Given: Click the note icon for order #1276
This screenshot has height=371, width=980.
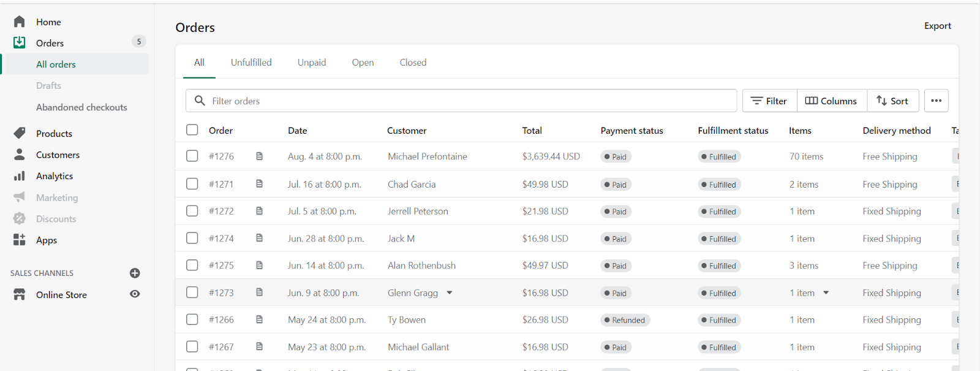Looking at the screenshot, I should [x=259, y=156].
